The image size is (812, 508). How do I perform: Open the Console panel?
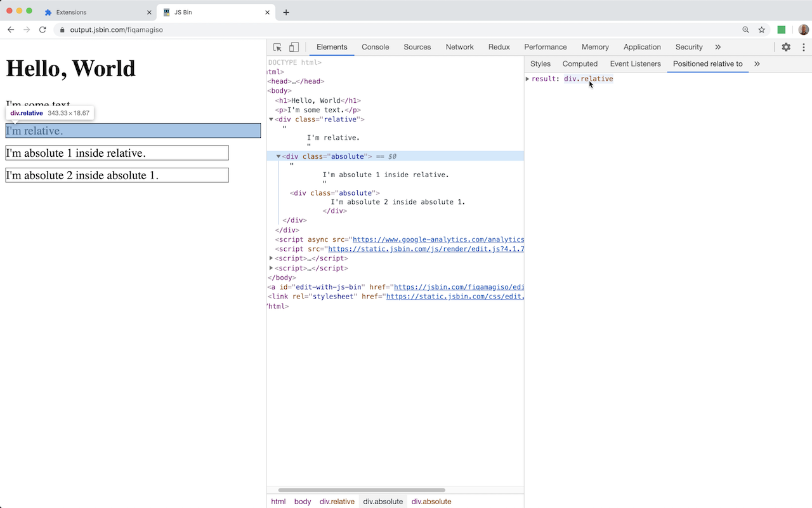tap(376, 47)
